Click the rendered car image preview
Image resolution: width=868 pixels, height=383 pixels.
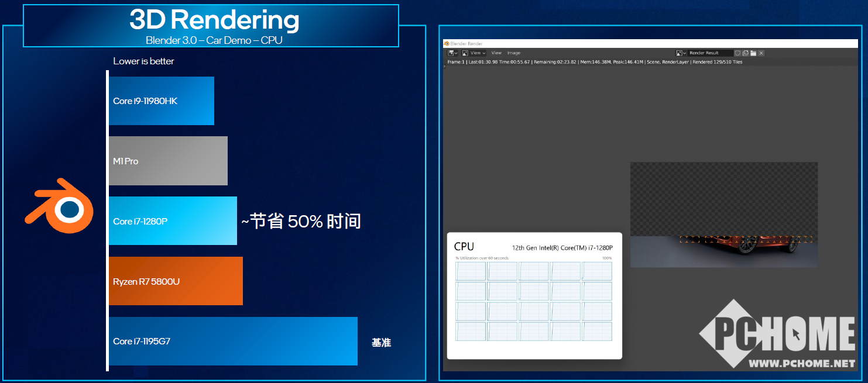723,215
